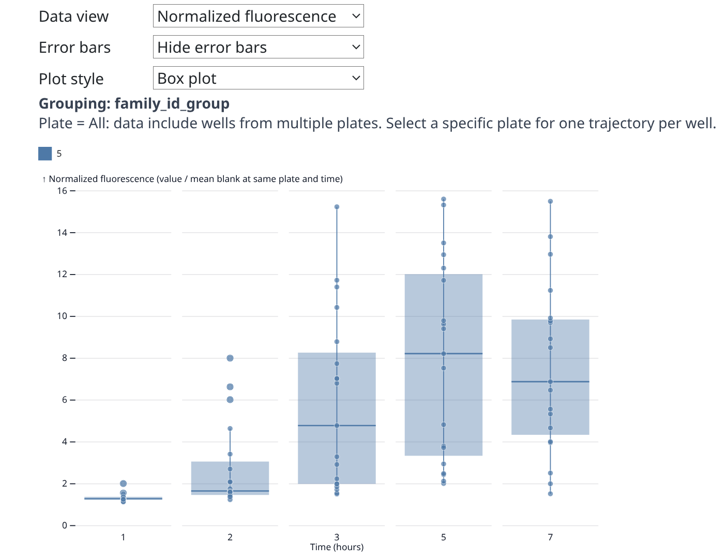Click the top outlier dot at hour 1
This screenshot has height=560, width=728.
(123, 483)
